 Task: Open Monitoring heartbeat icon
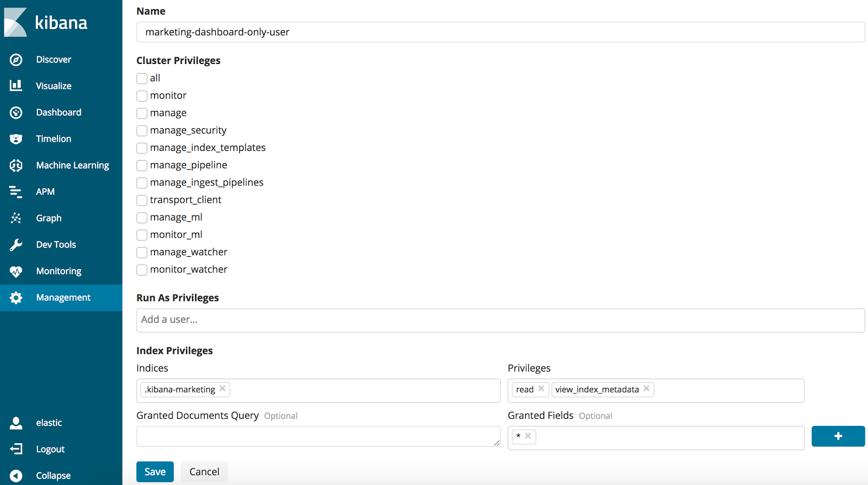[16, 271]
